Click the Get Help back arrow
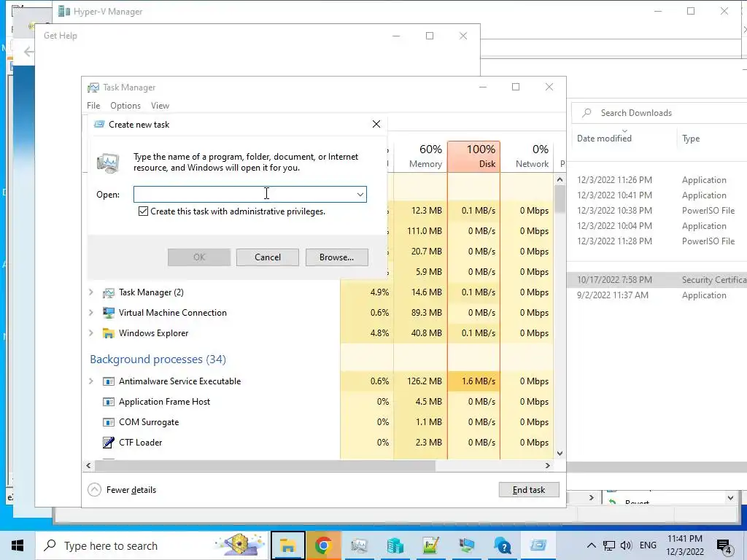The width and height of the screenshot is (747, 560). [28, 52]
